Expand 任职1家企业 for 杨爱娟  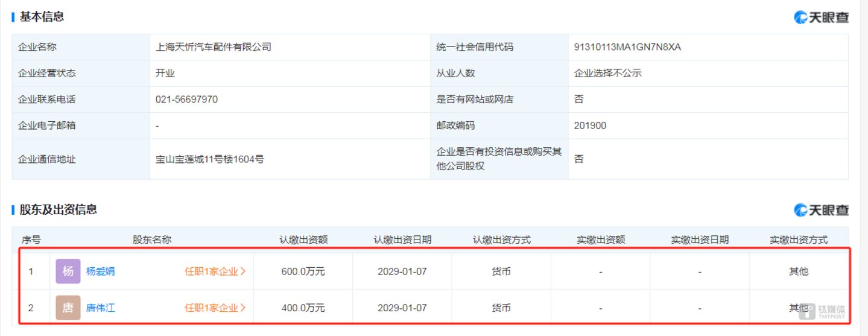[x=215, y=271]
